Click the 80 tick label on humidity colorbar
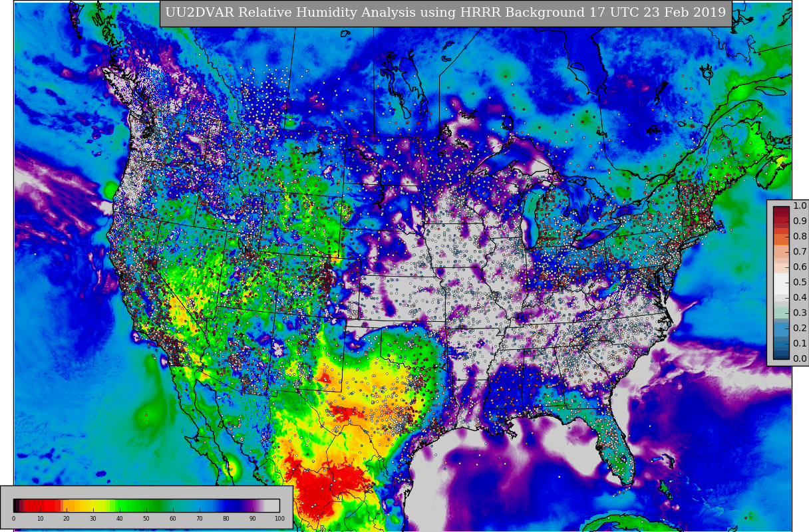Screen dimensions: 809x532 [226, 519]
